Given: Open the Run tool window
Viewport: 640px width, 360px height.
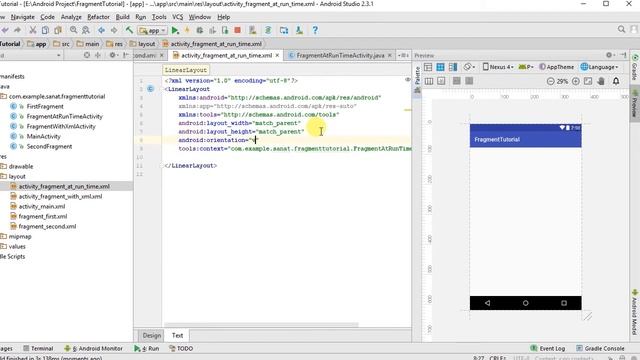Looking at the screenshot, I should point(147,349).
